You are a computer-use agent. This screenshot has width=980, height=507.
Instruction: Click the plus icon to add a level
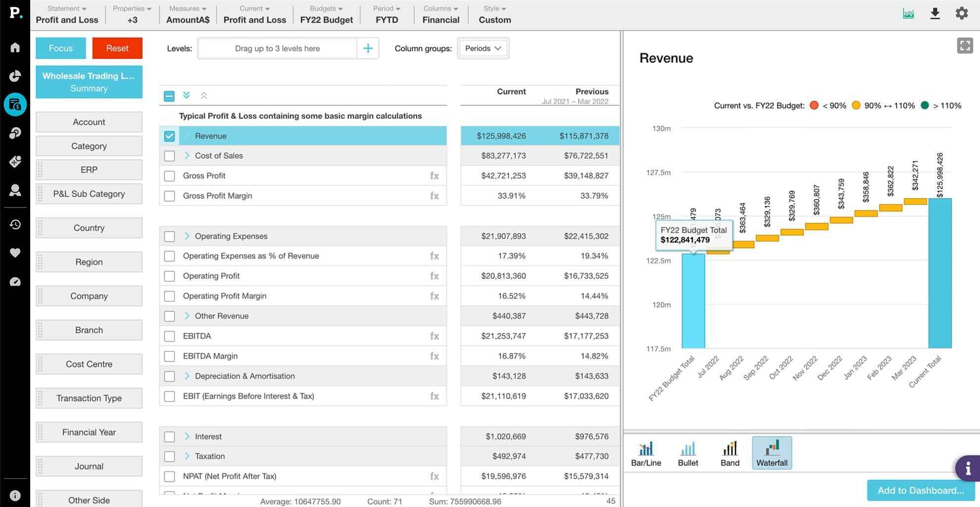coord(368,49)
